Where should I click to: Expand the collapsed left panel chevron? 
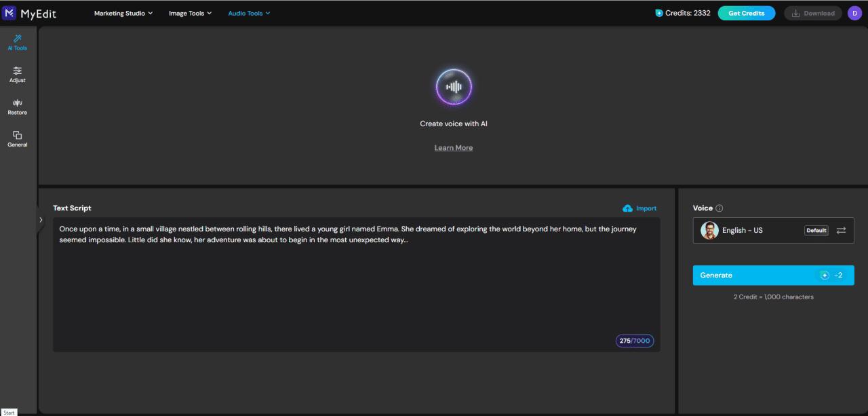pos(41,219)
